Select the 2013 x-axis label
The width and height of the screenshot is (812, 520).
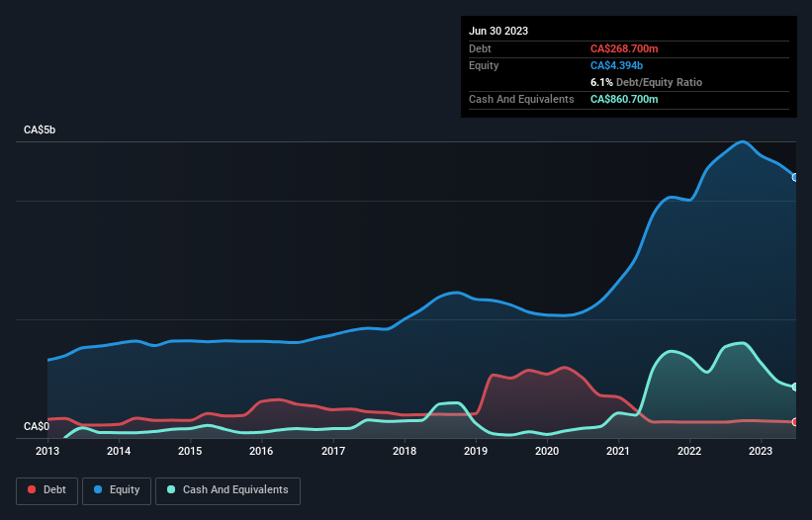tap(47, 451)
